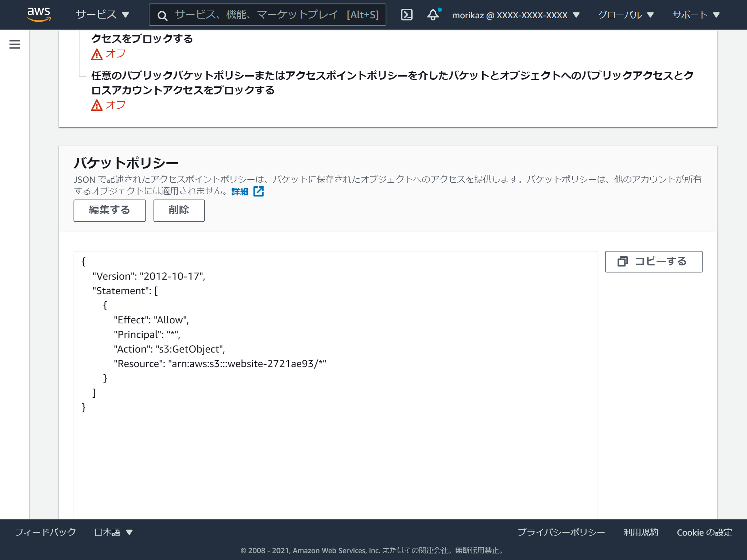This screenshot has height=560, width=747.
Task: Copy the bucket policy JSON
Action: pos(653,261)
